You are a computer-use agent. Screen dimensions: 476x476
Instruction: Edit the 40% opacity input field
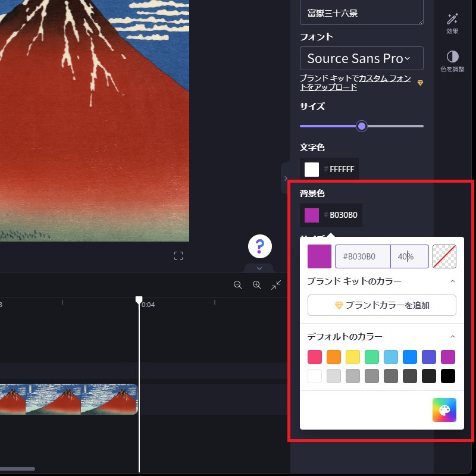409,256
